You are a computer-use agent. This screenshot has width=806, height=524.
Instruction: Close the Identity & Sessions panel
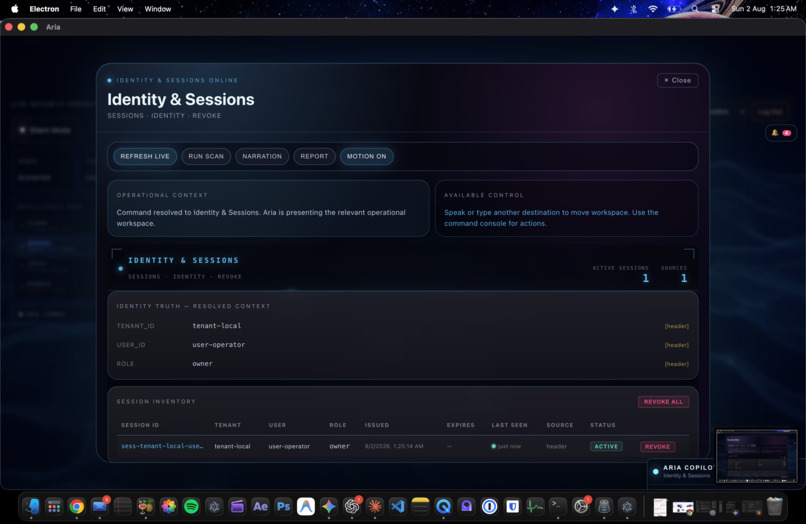677,80
